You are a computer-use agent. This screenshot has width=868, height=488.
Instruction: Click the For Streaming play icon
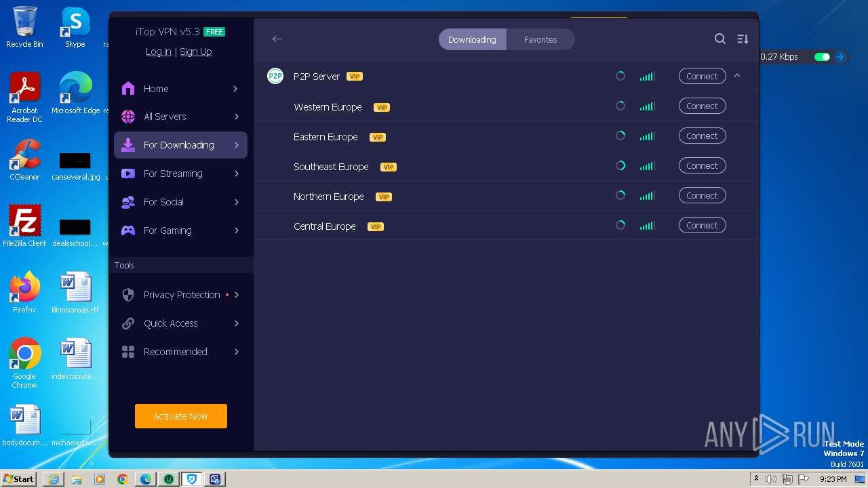point(128,174)
